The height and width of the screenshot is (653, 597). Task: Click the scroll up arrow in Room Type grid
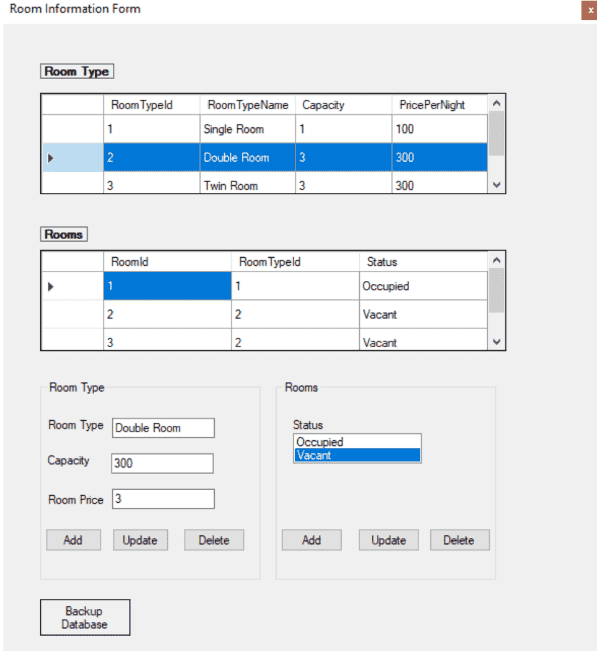tap(496, 103)
